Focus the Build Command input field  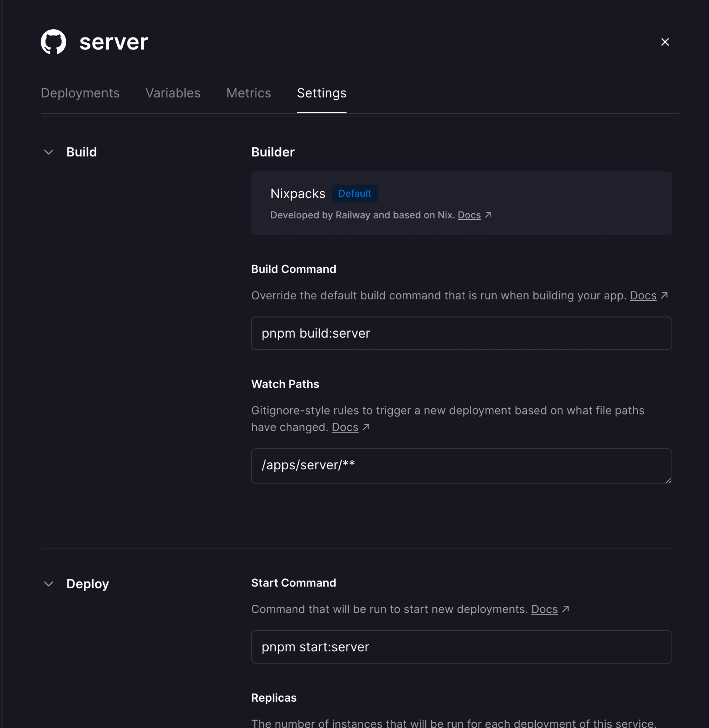click(461, 333)
